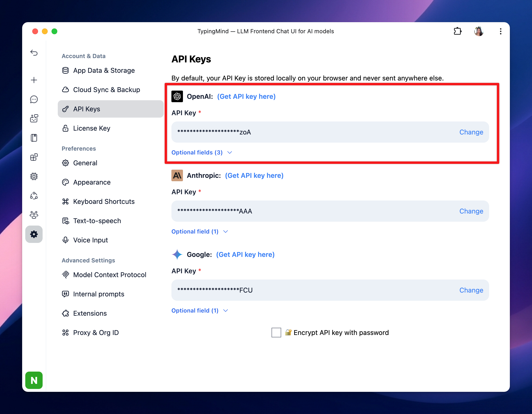Click the back arrow icon in the sidebar

34,53
